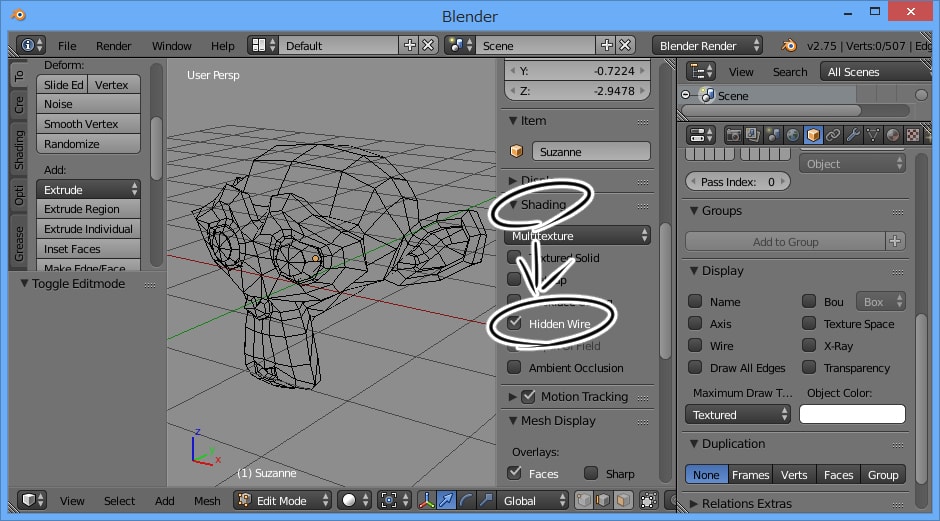Open the Mesh Data triangle tab
940x521 pixels.
(x=873, y=135)
